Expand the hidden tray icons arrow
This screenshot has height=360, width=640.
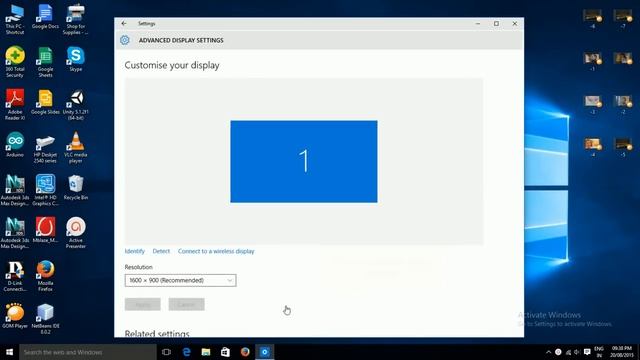(548, 352)
